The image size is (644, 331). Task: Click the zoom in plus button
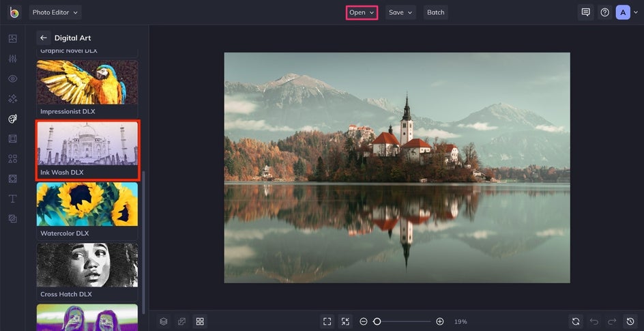point(439,321)
